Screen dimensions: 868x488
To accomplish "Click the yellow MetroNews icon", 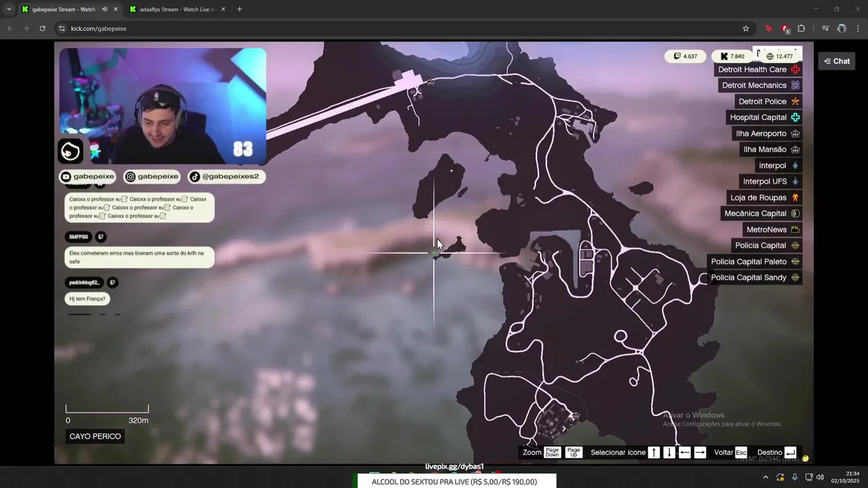I will click(x=795, y=230).
